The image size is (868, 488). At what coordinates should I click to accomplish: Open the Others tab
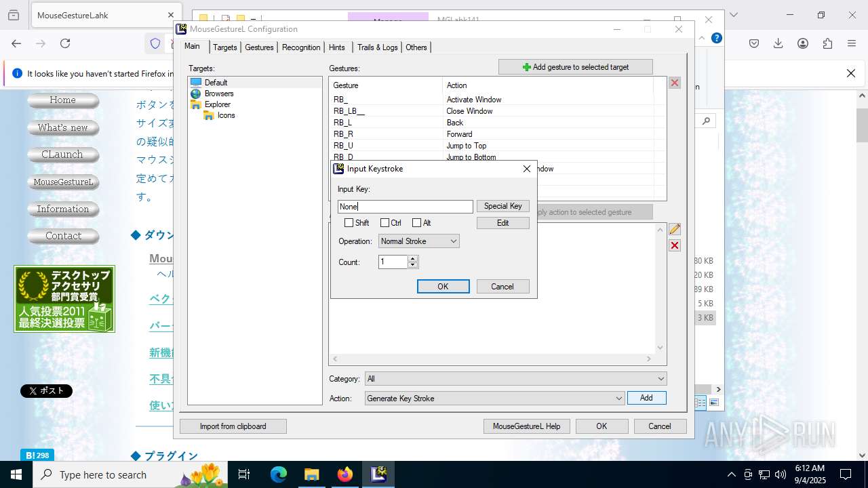tap(416, 47)
